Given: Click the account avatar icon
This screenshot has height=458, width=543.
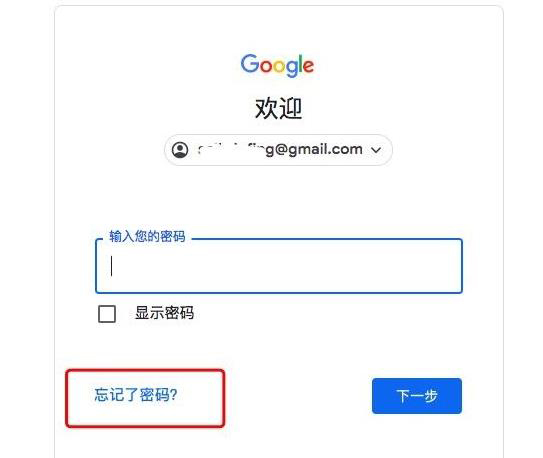Looking at the screenshot, I should [x=180, y=150].
